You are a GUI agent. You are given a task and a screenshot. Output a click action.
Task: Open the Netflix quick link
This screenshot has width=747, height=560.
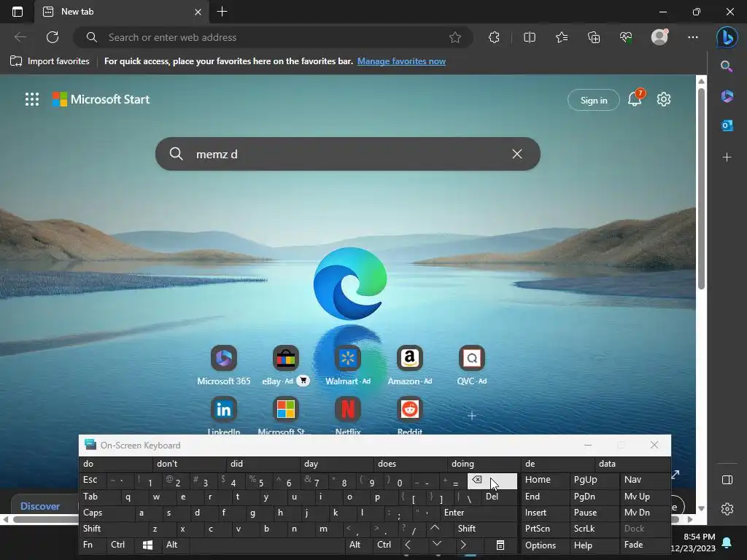tap(348, 416)
